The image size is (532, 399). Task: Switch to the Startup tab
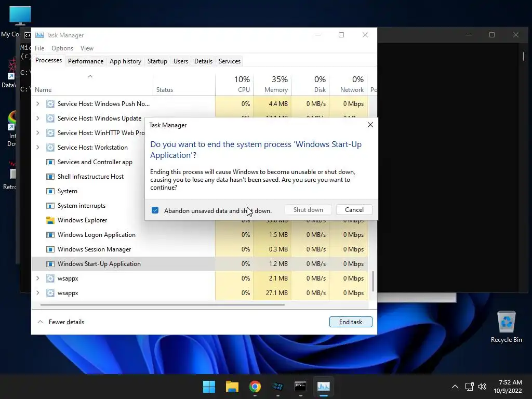[x=157, y=61]
